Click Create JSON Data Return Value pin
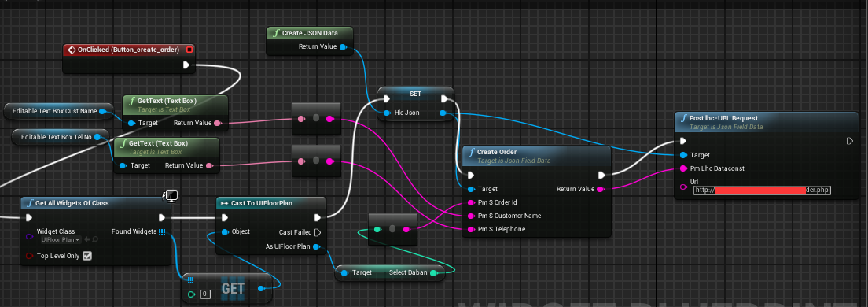 tap(343, 47)
